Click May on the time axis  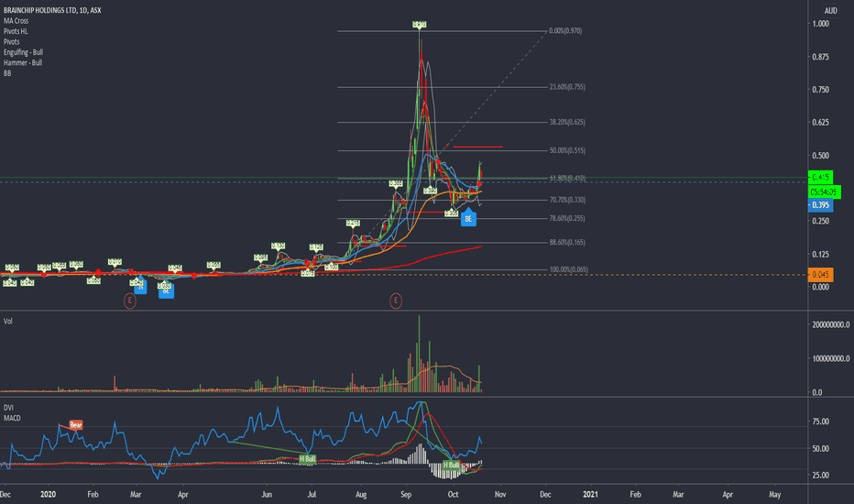[x=774, y=495]
